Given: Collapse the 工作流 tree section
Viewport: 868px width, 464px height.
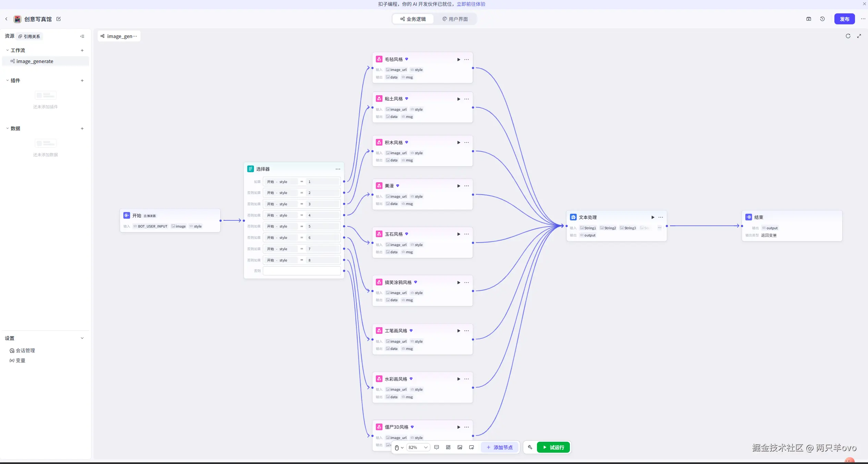Looking at the screenshot, I should (8, 50).
